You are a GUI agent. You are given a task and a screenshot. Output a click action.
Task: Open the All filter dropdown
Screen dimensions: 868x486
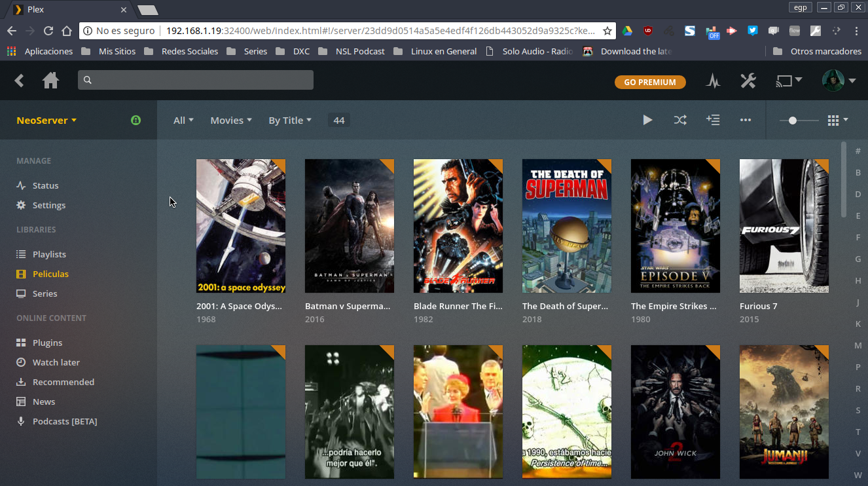tap(183, 121)
